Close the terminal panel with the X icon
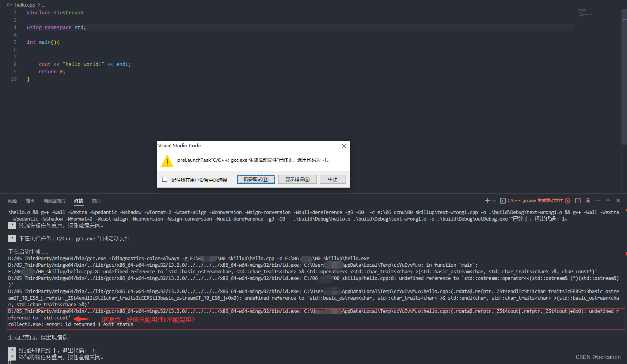This screenshot has width=627, height=364. click(x=617, y=200)
